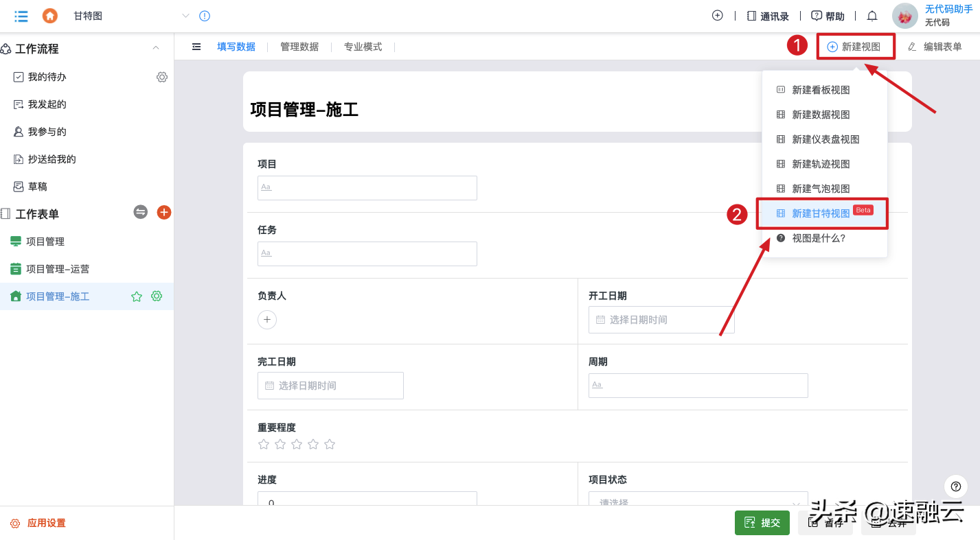Switch to the 管理数据 tab
Screen dimensions: 980x540
[299, 47]
